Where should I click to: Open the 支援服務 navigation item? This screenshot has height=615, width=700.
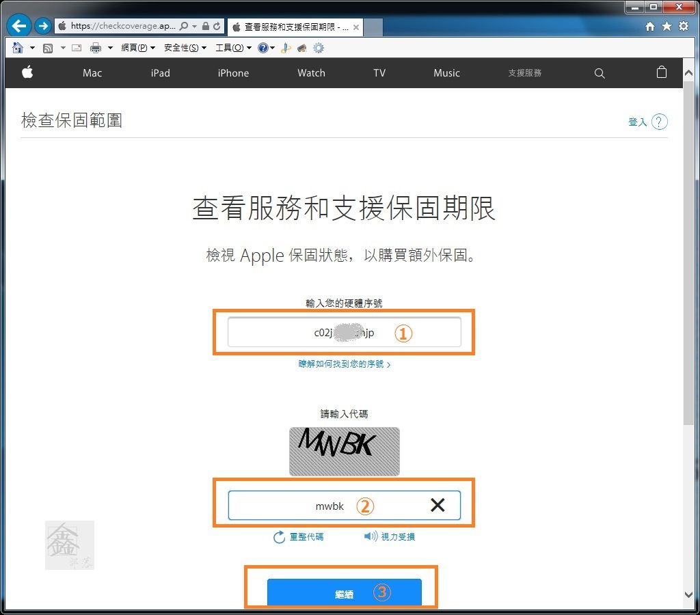coord(524,72)
